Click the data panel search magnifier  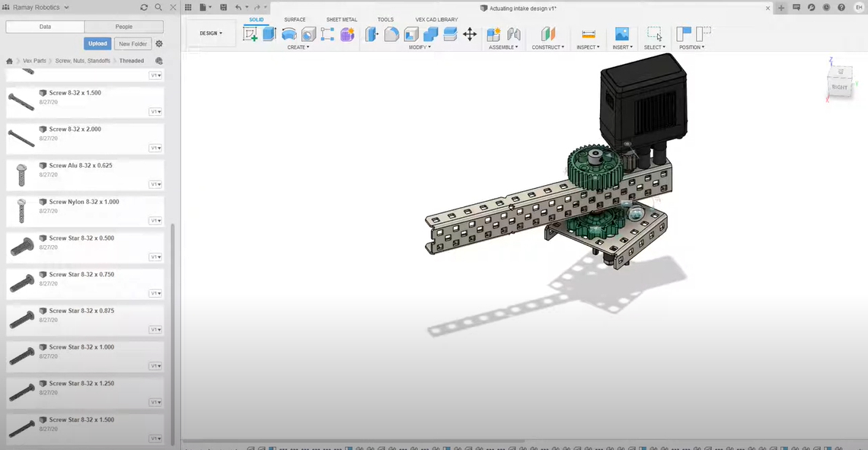pos(158,7)
